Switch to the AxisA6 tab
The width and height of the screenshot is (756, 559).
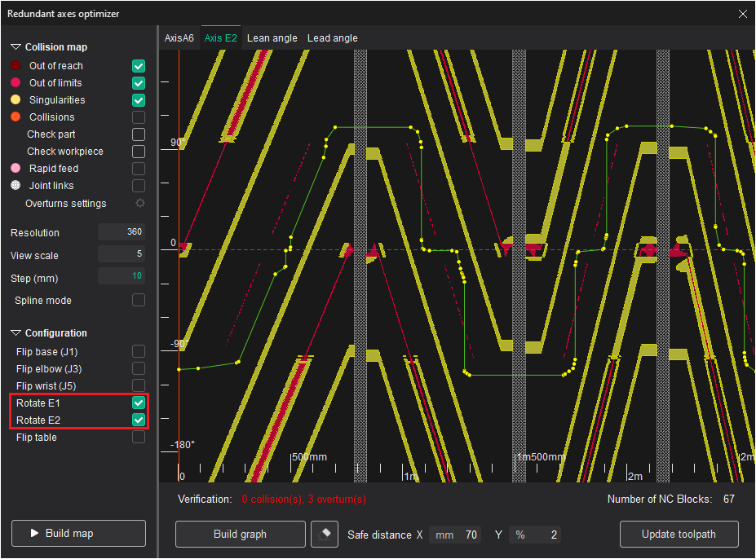click(179, 38)
